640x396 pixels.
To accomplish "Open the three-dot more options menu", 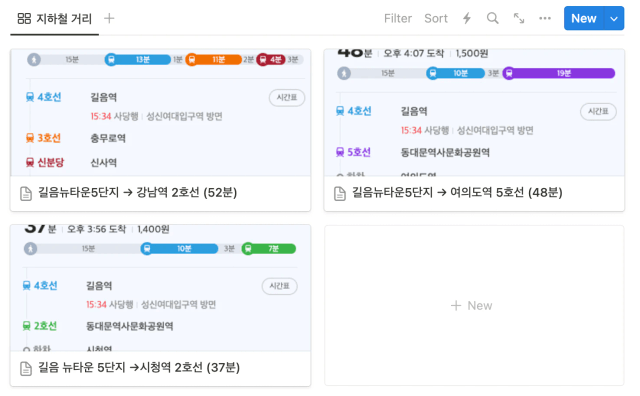I will click(545, 18).
